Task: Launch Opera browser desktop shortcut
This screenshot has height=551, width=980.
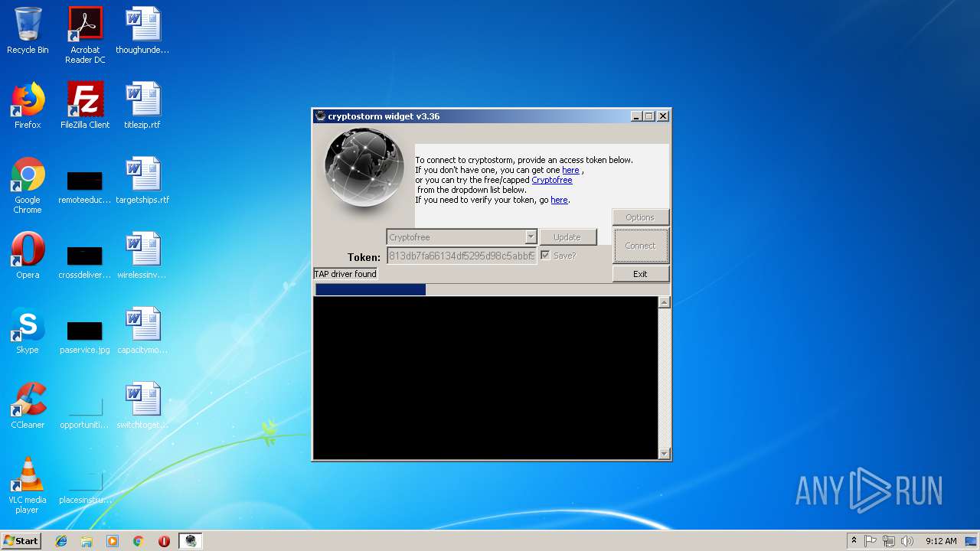Action: tap(28, 256)
